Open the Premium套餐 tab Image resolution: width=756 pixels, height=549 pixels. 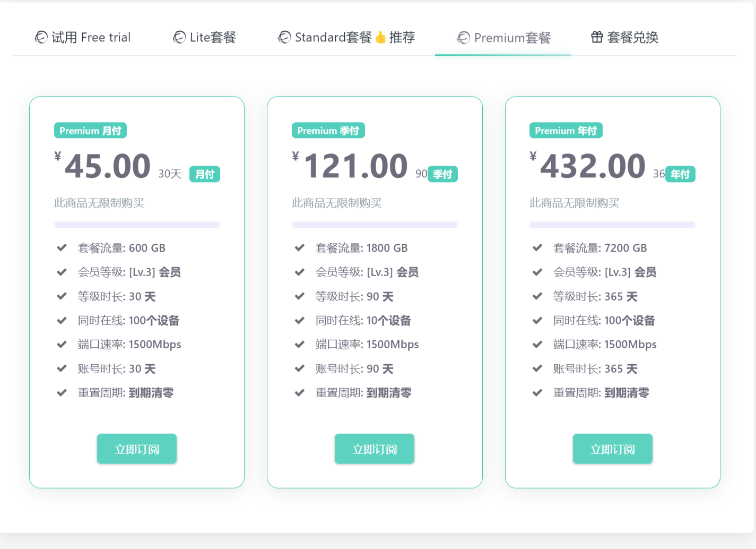point(504,38)
